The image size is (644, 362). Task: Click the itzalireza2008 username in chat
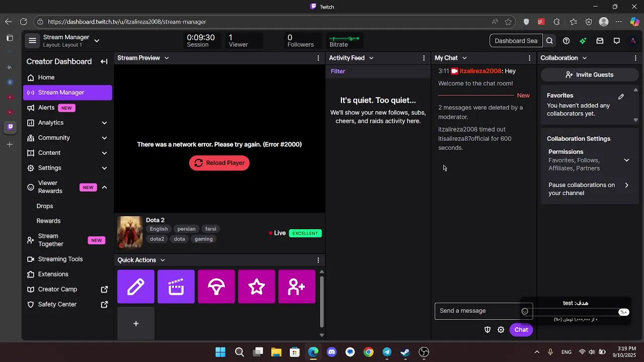click(480, 71)
